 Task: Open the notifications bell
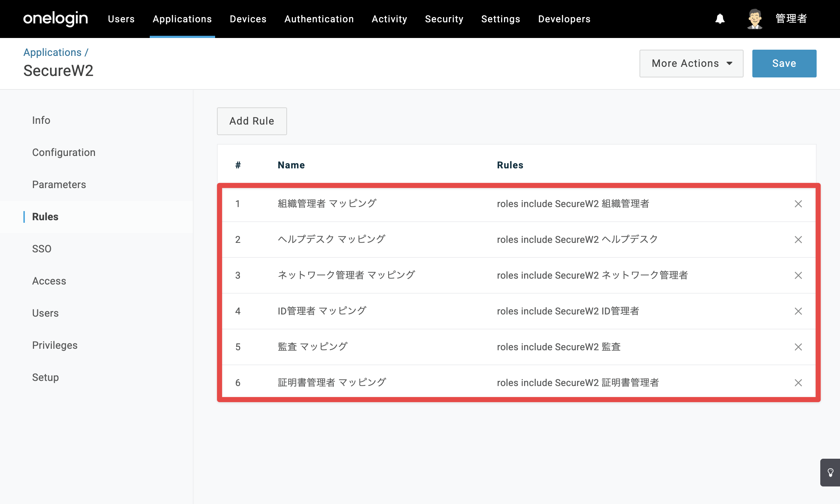(x=720, y=19)
